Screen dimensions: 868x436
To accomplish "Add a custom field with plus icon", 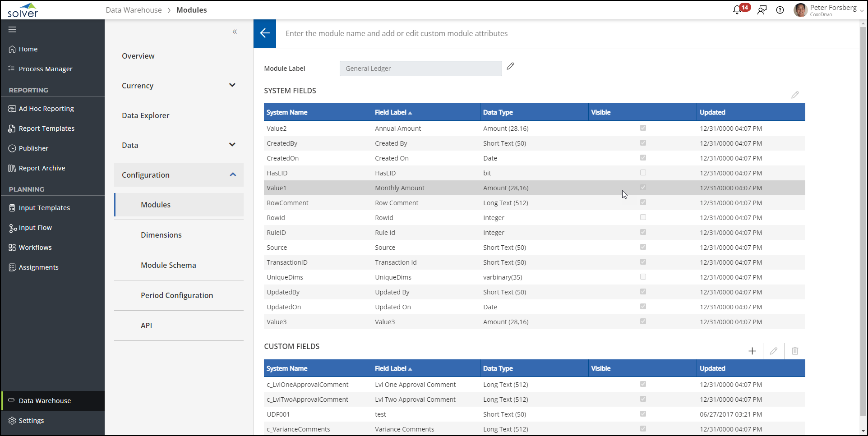I will (752, 351).
